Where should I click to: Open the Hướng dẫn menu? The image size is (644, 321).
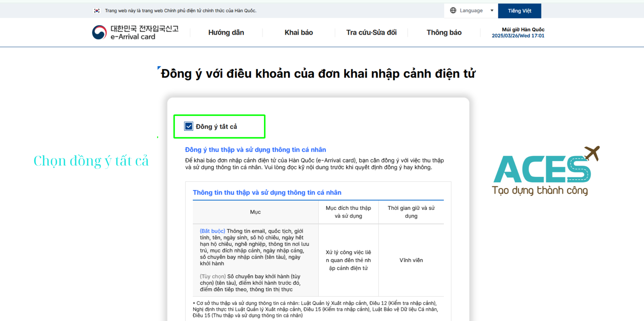click(226, 33)
